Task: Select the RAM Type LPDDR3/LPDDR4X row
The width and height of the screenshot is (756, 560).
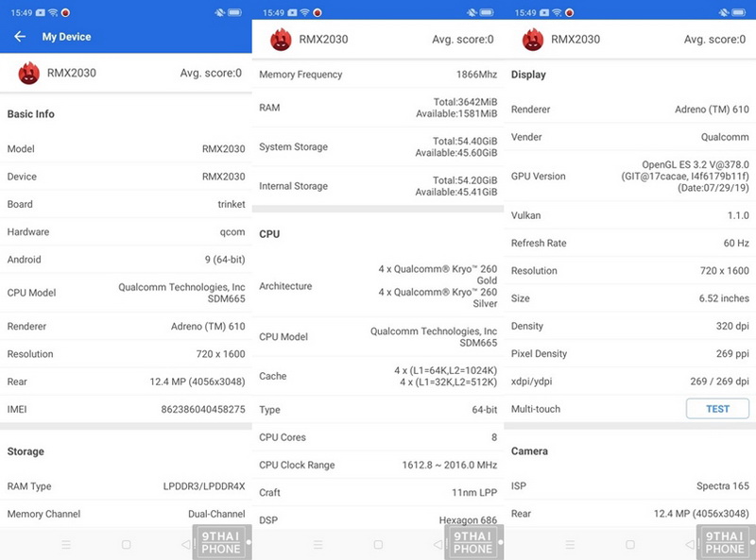Action: [126, 486]
